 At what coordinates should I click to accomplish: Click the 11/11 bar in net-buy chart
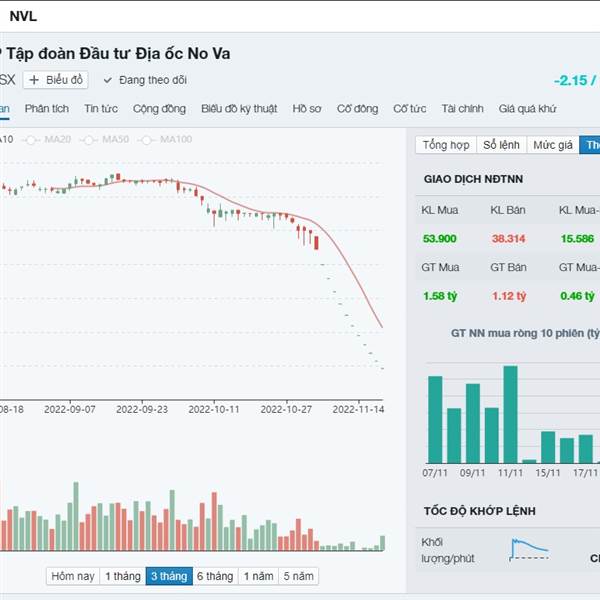point(510,414)
